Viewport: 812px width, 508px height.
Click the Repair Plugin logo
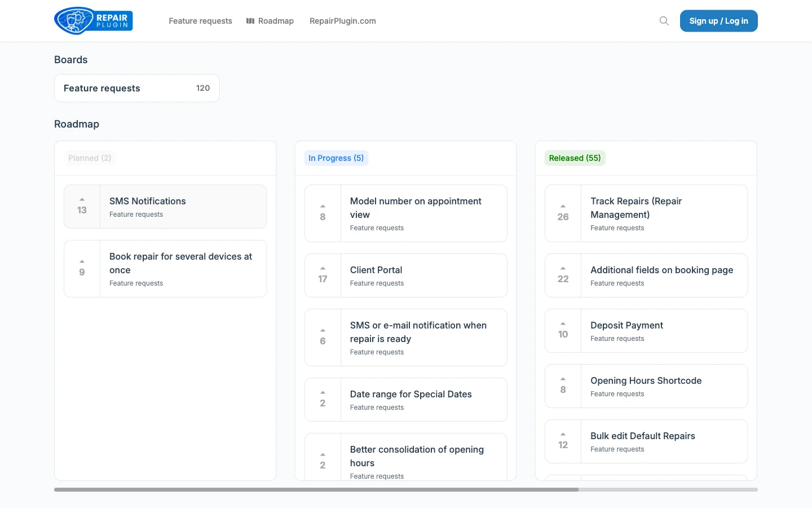93,20
